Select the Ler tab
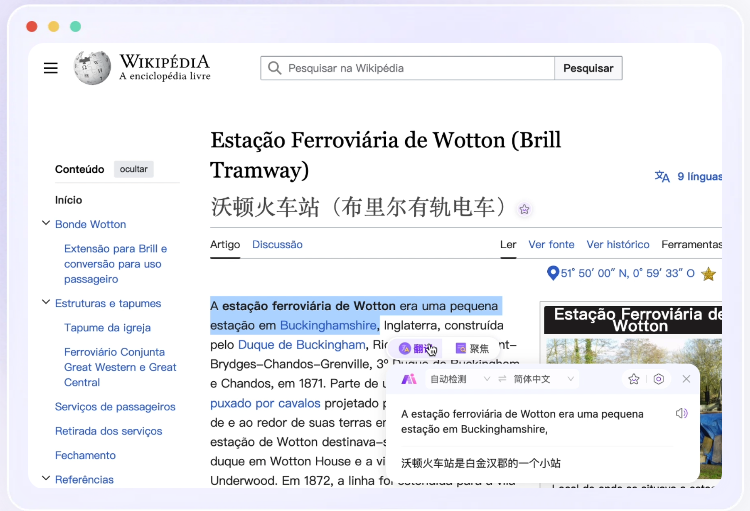 click(508, 244)
